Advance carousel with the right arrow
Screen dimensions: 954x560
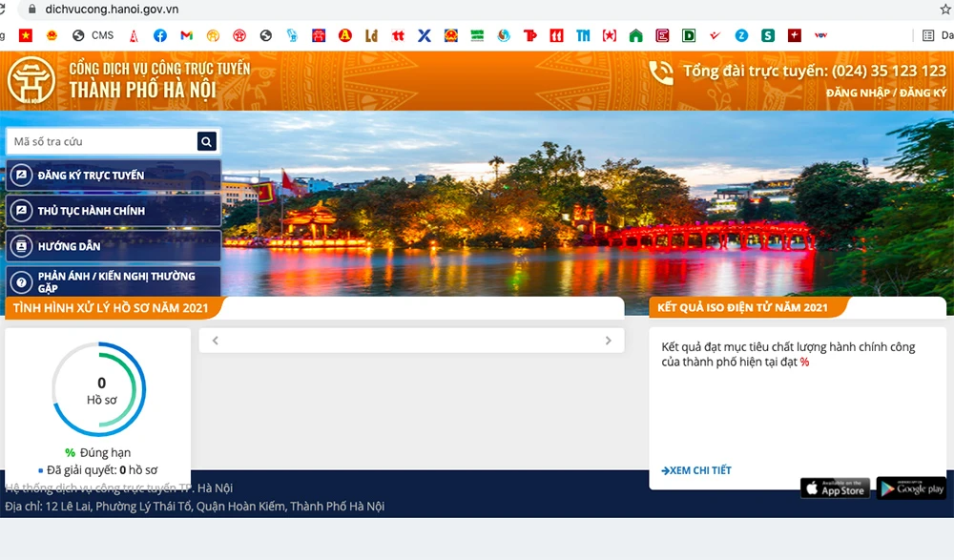click(609, 341)
